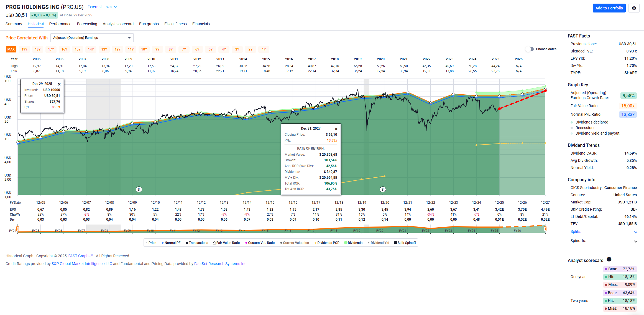Expand the External Links menu
The height and width of the screenshot is (315, 644).
click(102, 7)
